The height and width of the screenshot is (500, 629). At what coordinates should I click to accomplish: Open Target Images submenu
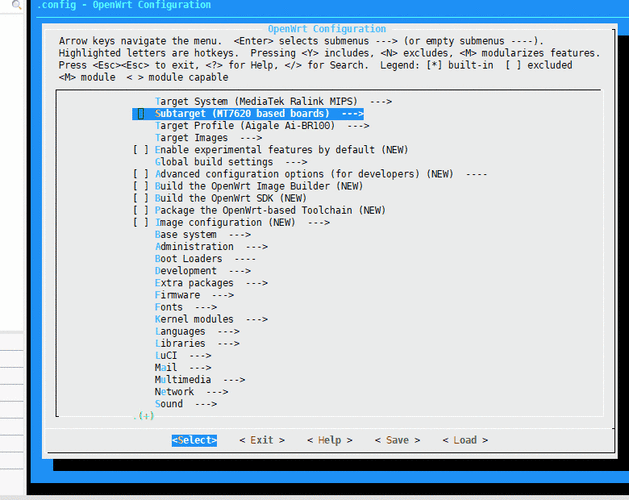click(x=208, y=138)
